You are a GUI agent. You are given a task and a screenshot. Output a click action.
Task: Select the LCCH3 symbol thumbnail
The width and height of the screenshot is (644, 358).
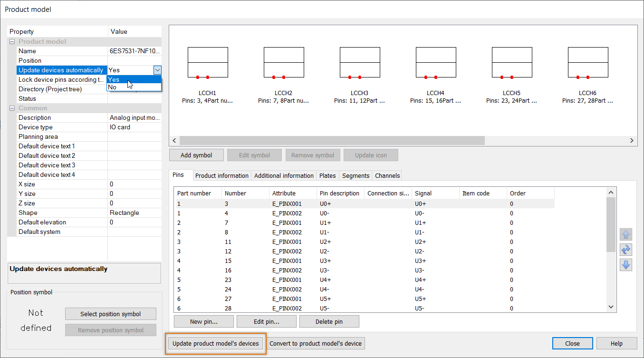359,62
